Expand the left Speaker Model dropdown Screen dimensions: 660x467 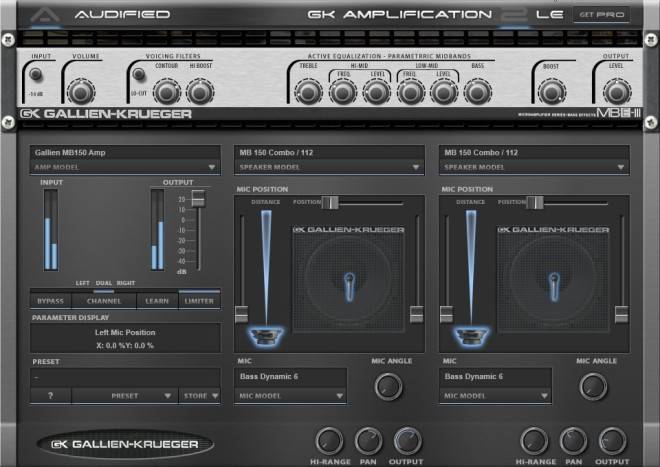click(x=326, y=168)
